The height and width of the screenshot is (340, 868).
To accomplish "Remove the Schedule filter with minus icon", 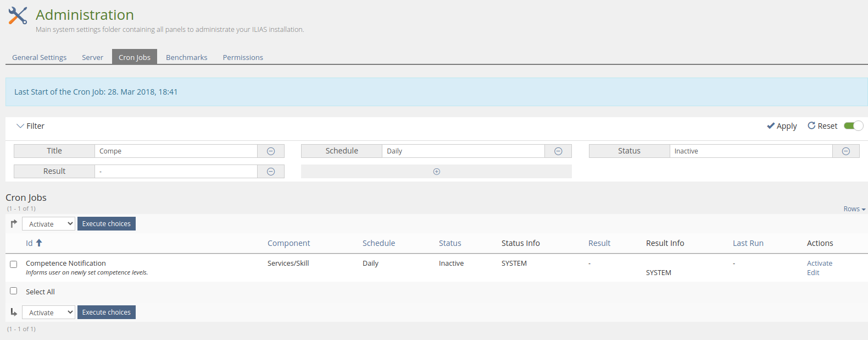I will 558,151.
